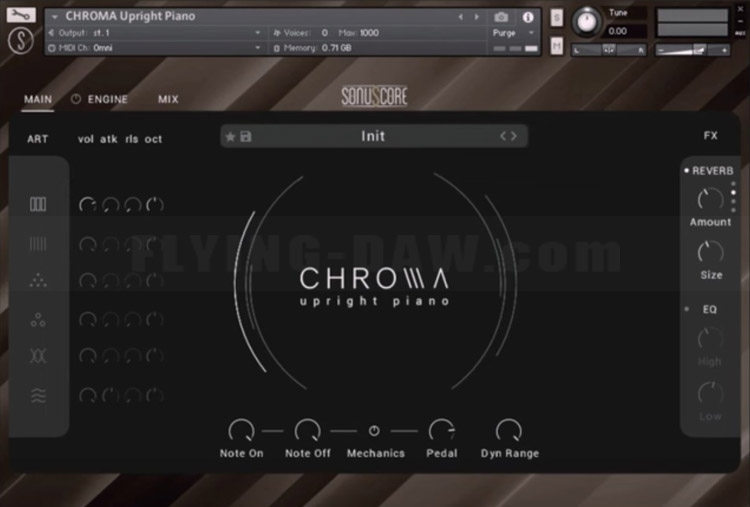Open the FX panel
This screenshot has width=750, height=507.
click(710, 136)
